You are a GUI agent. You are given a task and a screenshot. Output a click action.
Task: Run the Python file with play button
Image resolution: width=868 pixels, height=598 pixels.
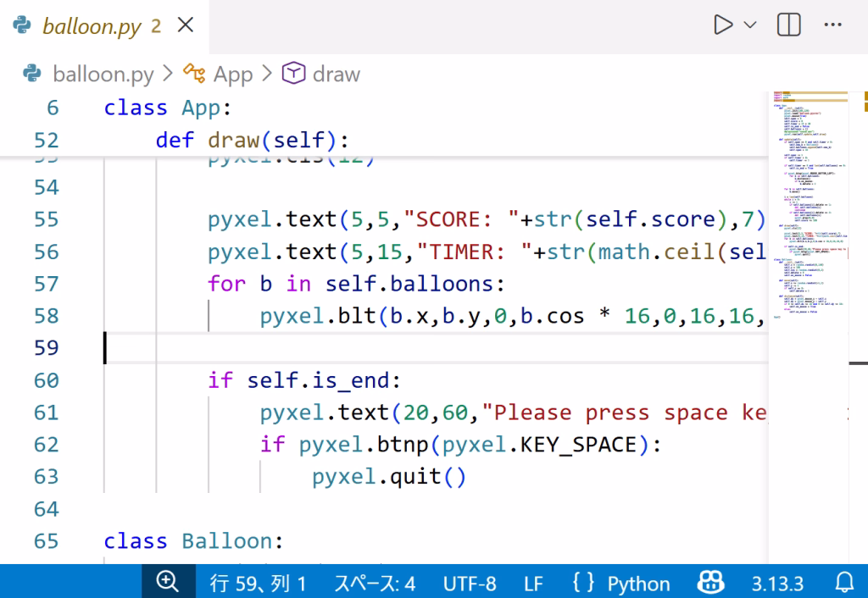[x=722, y=25]
